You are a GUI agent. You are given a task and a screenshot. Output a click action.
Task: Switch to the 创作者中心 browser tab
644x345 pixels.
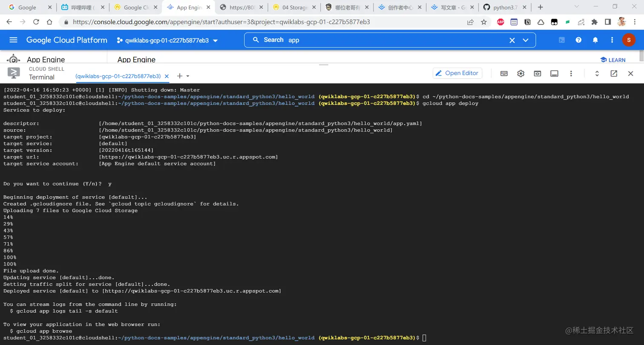[400, 7]
